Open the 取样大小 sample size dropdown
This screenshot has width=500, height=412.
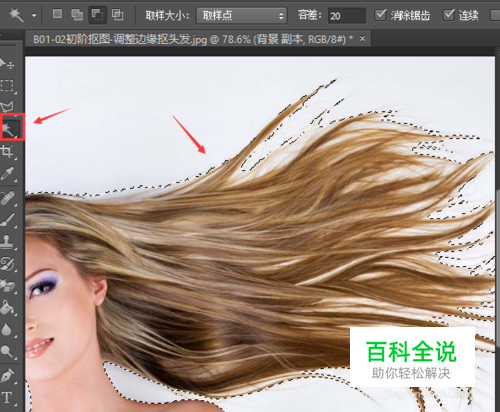click(x=241, y=16)
